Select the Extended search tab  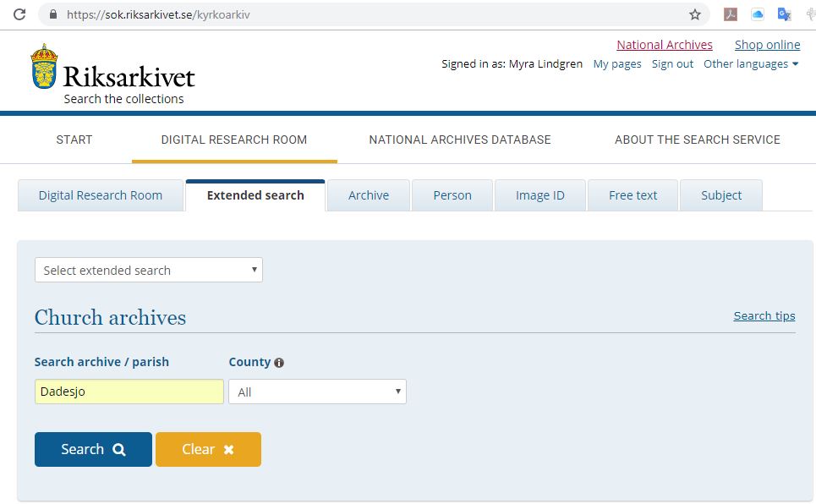(x=255, y=195)
